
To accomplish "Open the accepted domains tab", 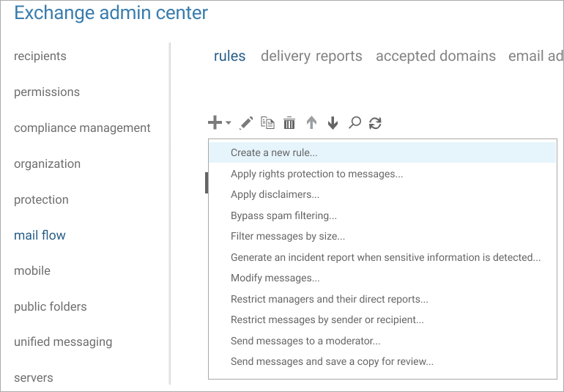I will pos(436,56).
